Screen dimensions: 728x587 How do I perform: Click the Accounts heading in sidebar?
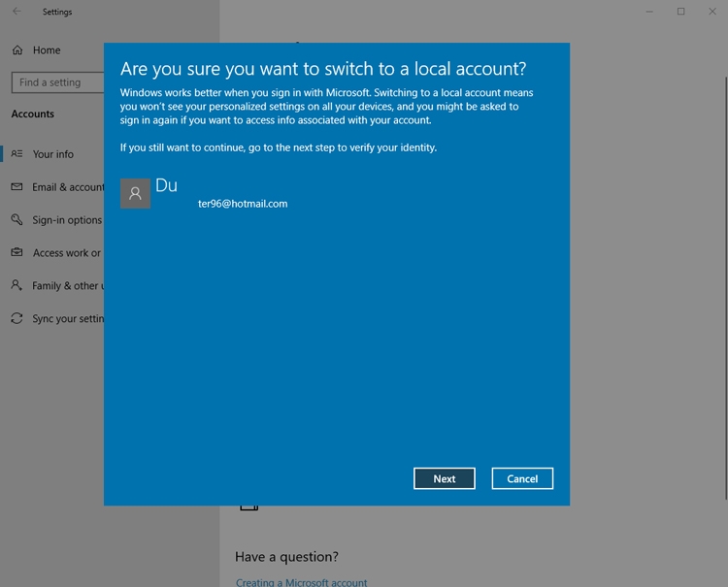coord(32,114)
